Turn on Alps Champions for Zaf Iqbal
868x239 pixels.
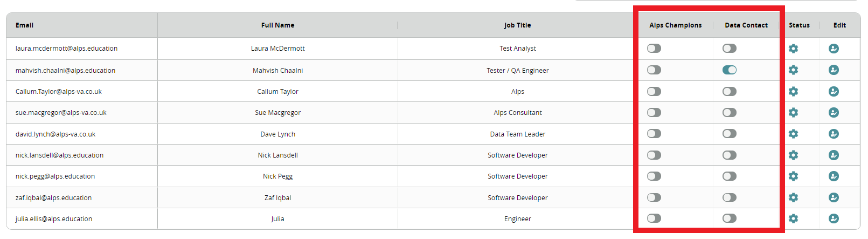[654, 197]
